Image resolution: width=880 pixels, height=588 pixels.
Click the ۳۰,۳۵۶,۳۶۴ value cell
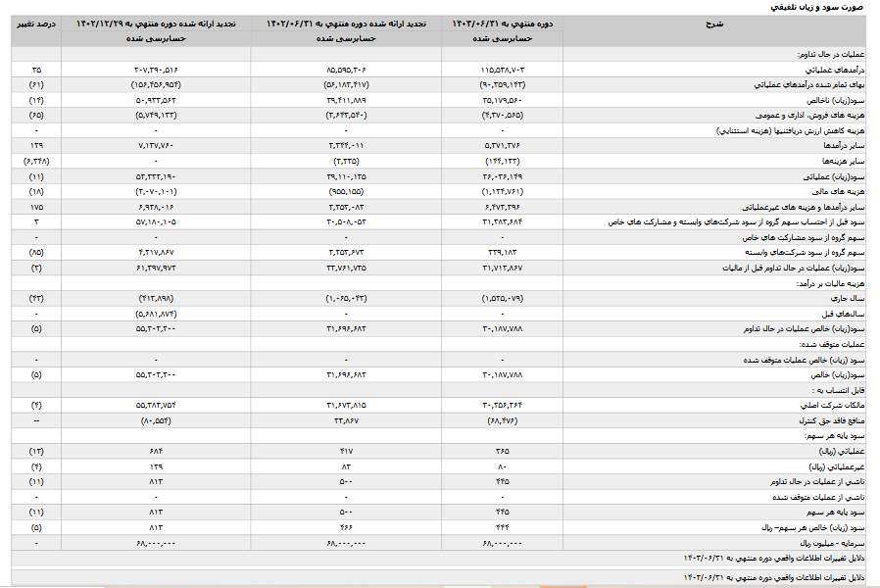507,405
